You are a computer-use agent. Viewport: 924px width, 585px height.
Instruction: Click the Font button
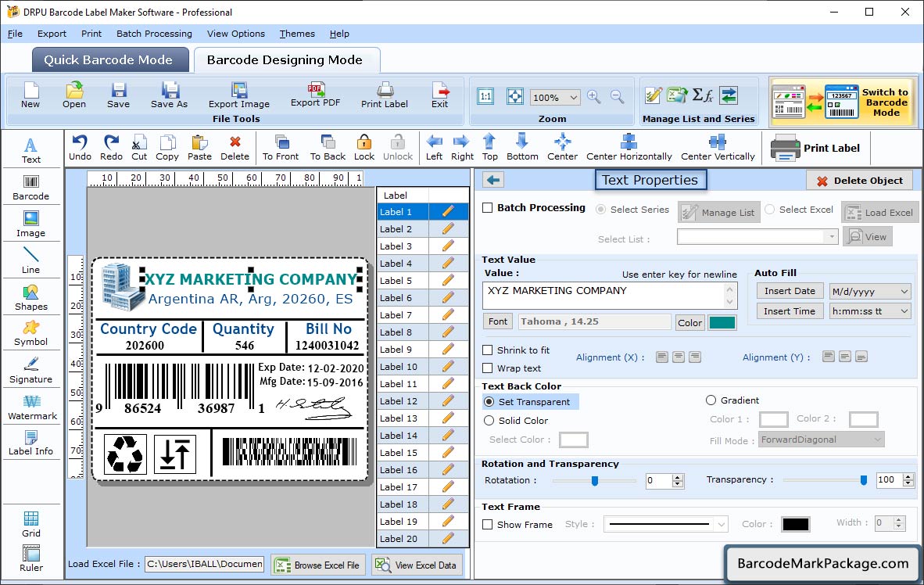[497, 321]
